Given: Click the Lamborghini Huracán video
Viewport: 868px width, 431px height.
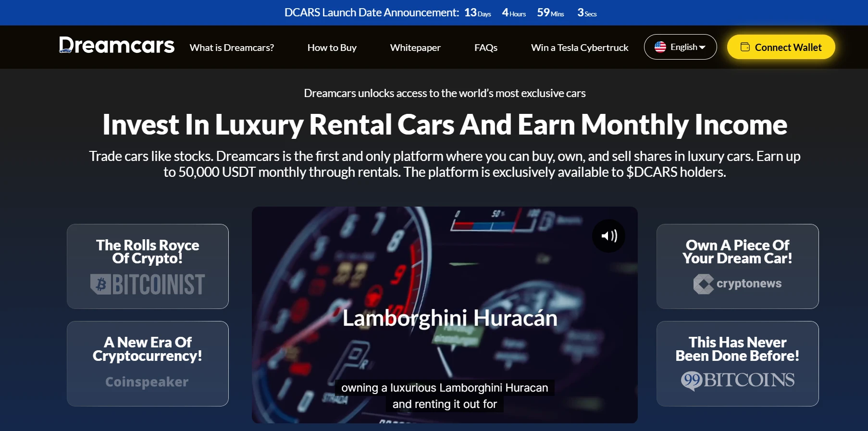Looking at the screenshot, I should coord(445,315).
